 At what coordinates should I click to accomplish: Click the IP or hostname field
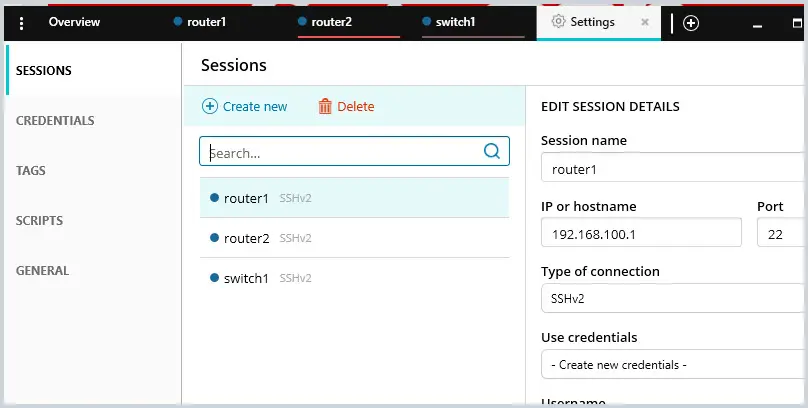(x=641, y=232)
